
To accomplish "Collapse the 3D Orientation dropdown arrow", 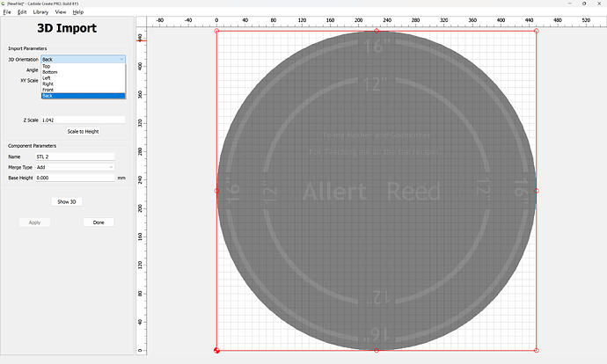I will coord(121,59).
